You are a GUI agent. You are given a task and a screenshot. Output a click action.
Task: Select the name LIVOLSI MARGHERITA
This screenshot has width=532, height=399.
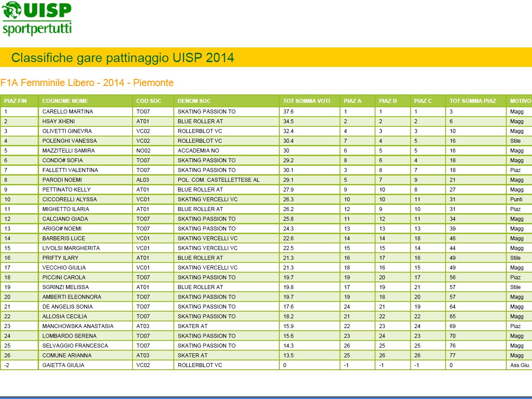point(71,248)
